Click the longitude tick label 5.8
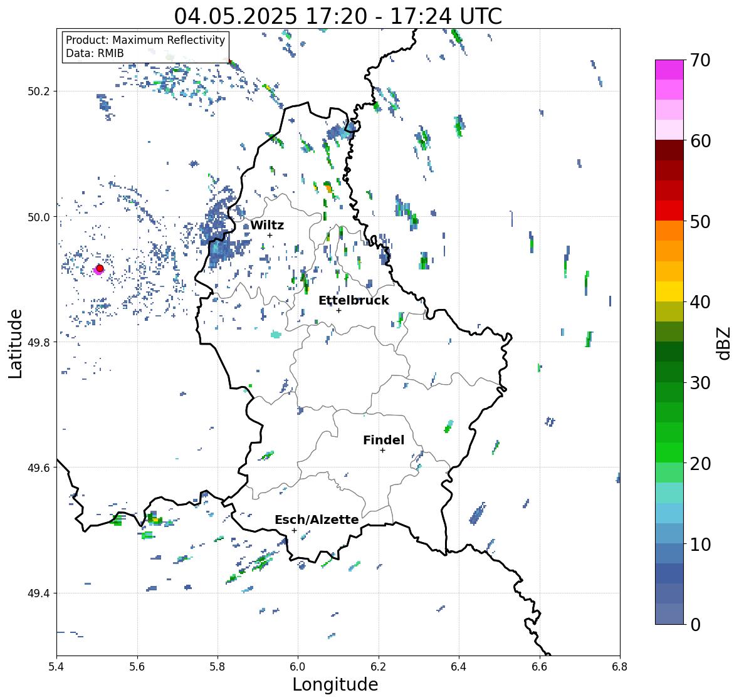 [x=218, y=666]
